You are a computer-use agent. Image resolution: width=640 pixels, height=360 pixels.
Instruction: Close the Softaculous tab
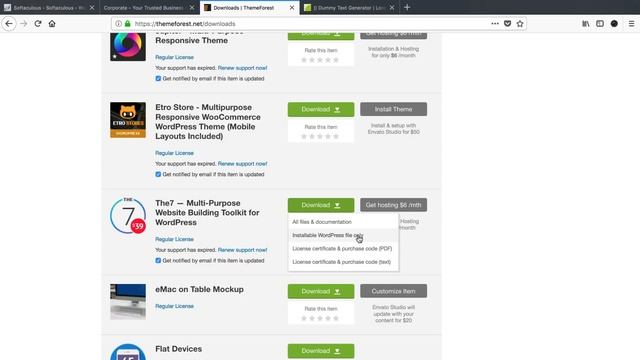[x=92, y=8]
